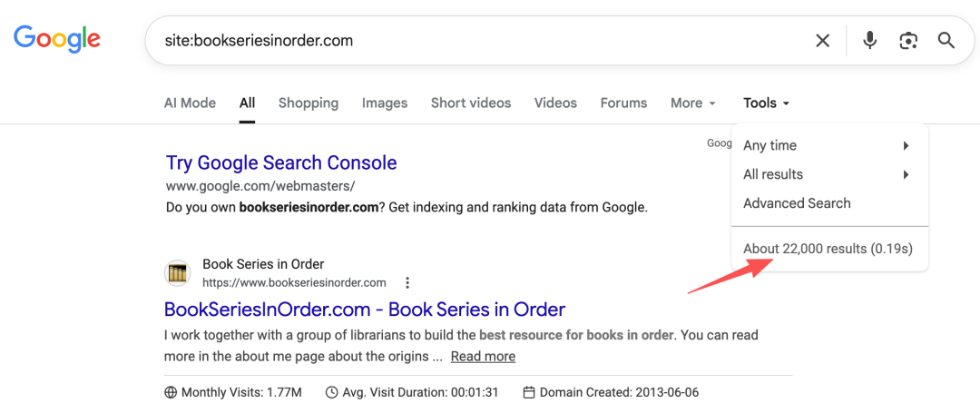Click the Google logo
Viewport: 980px width, 413px height.
pos(57,39)
